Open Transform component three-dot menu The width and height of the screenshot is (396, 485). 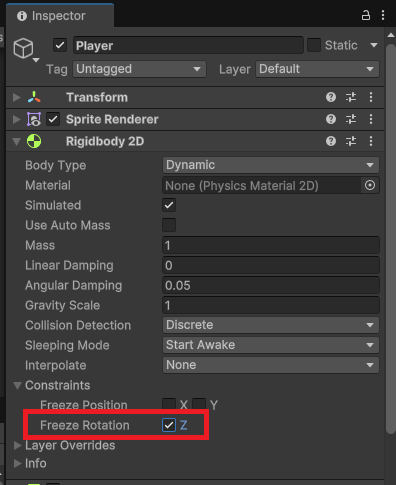[x=371, y=97]
